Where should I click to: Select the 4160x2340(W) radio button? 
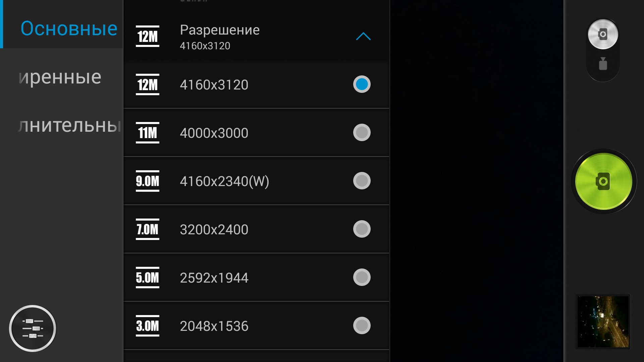point(362,181)
